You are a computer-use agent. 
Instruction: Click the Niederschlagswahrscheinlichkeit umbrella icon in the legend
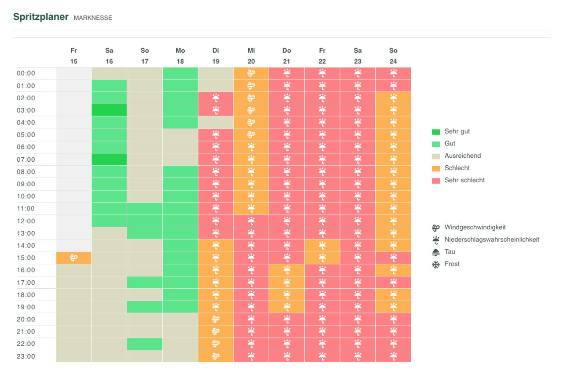point(436,240)
